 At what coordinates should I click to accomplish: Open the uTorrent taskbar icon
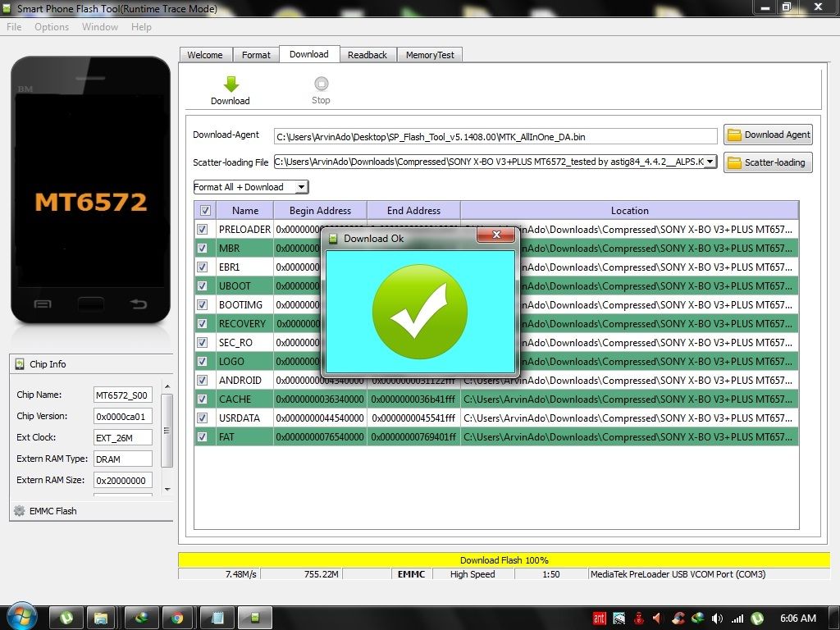click(66, 618)
